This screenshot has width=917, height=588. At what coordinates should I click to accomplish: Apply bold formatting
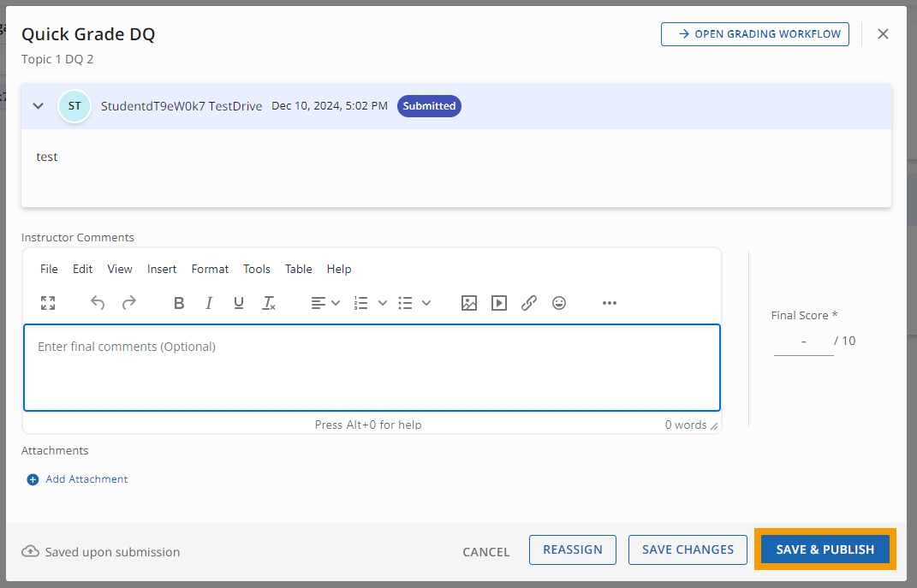179,303
